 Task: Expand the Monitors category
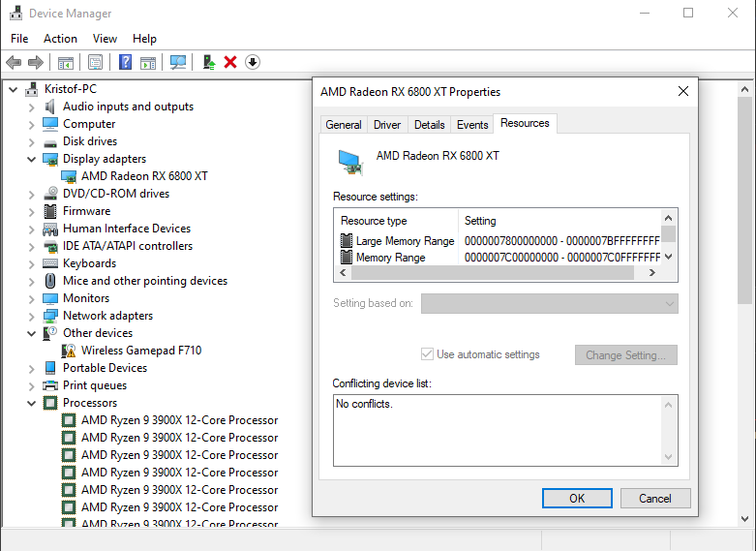click(x=31, y=299)
